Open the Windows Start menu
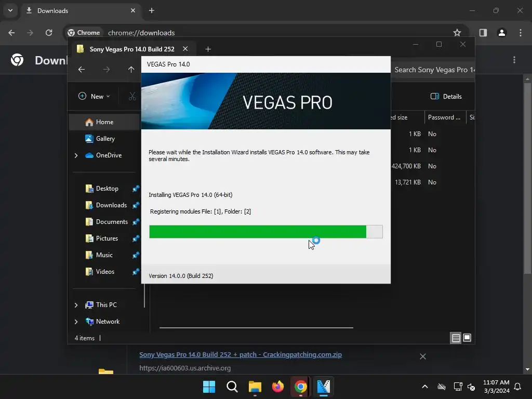532x399 pixels. 209,387
